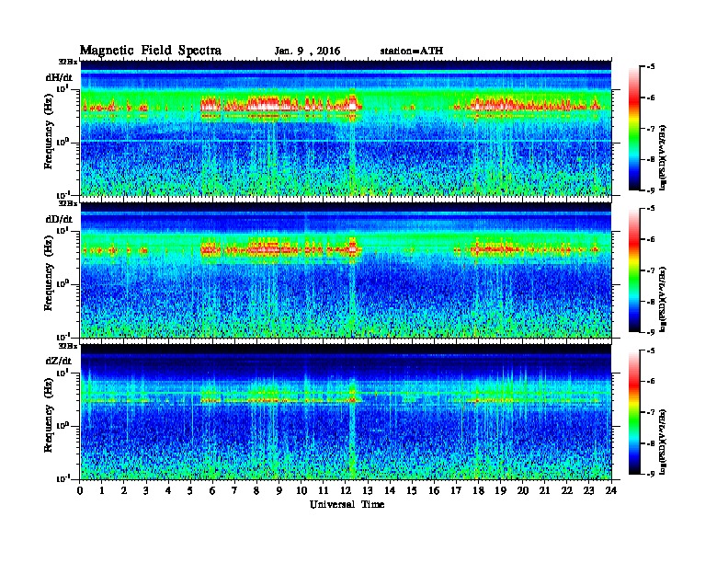728x563 pixels.
Task: Click the dH/dt panel color scale bar
Action: click(x=633, y=128)
